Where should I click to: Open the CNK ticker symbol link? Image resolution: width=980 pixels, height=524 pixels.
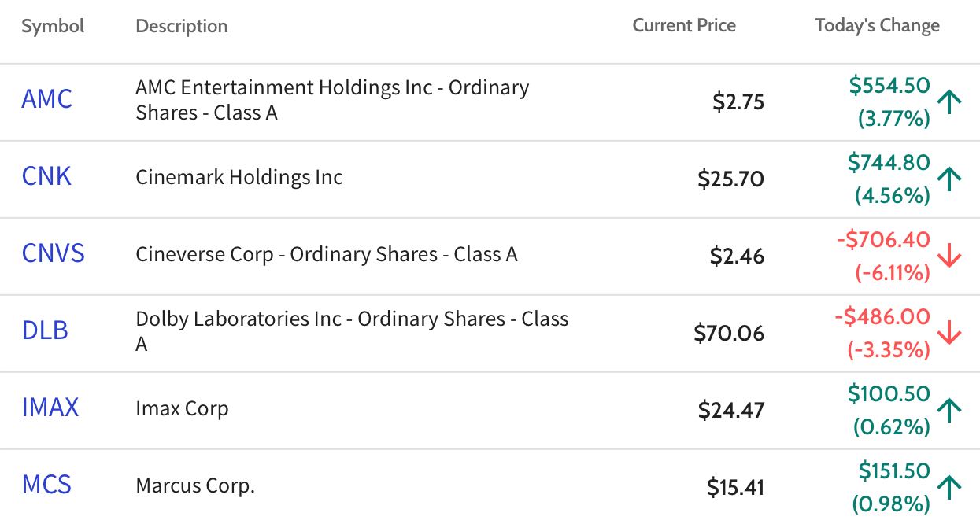coord(47,177)
